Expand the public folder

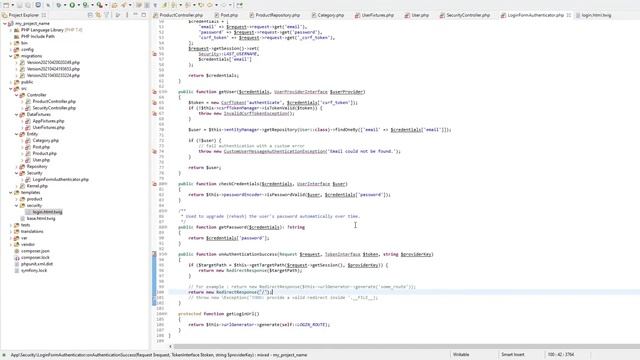11,82
